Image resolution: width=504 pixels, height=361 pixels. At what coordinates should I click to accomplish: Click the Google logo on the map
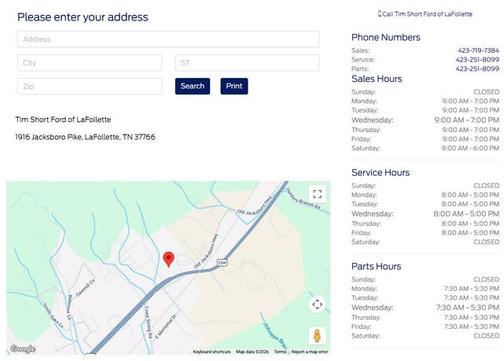(23, 349)
